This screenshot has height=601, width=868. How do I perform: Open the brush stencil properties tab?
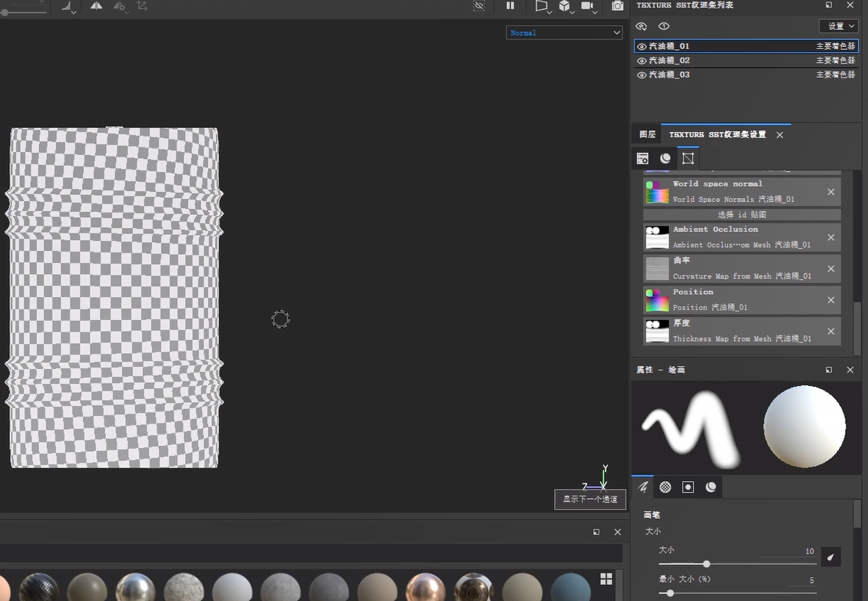coord(688,487)
